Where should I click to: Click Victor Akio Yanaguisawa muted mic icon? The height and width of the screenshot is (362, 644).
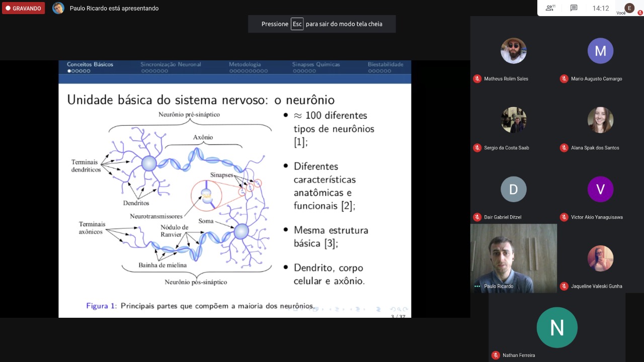click(x=564, y=217)
